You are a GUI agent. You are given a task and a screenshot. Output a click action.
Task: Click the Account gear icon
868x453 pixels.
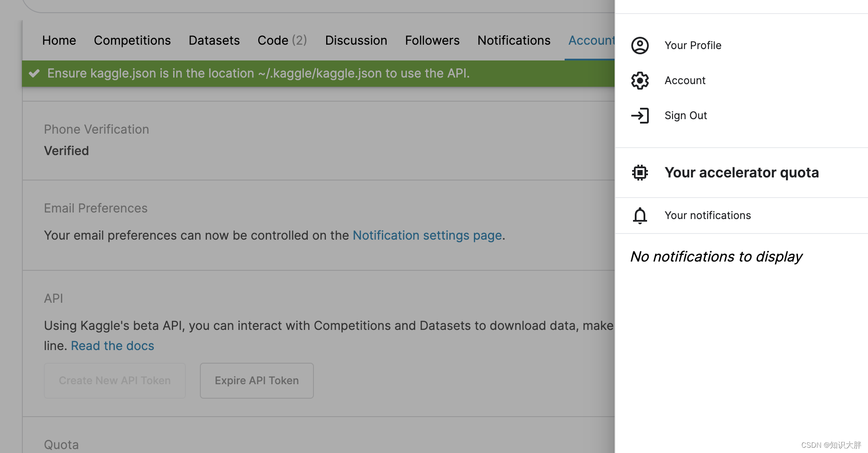(x=640, y=81)
